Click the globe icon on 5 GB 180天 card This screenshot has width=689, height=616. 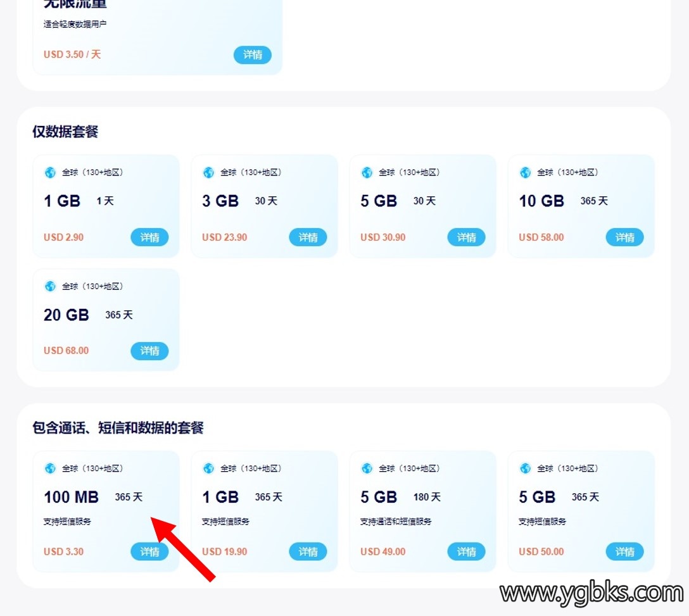[367, 468]
